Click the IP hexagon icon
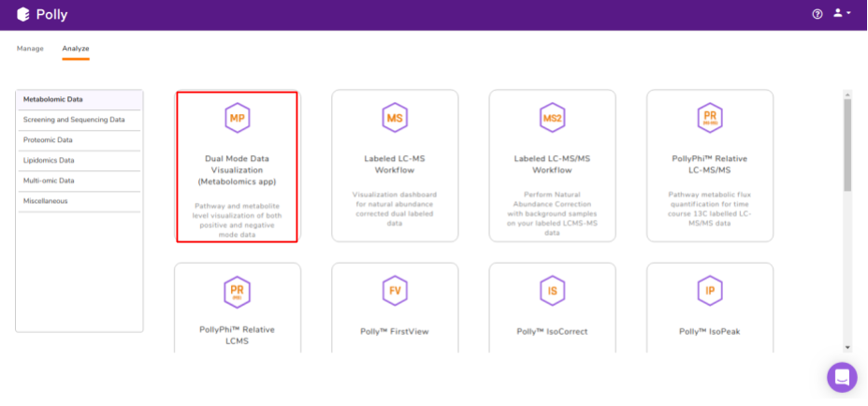868x406 pixels. tap(710, 291)
